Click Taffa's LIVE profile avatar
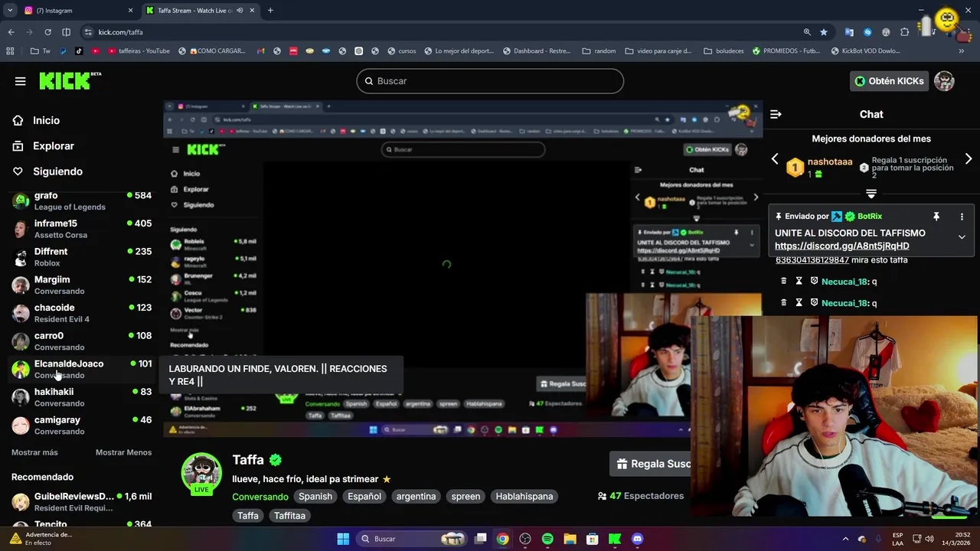Screen dimensions: 980x551 point(201,474)
